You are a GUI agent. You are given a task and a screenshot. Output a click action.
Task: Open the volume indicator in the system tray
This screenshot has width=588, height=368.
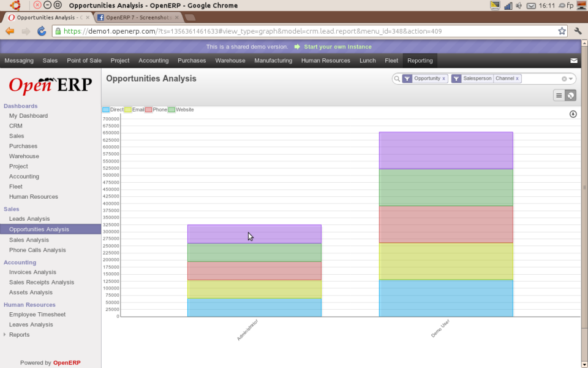click(519, 6)
